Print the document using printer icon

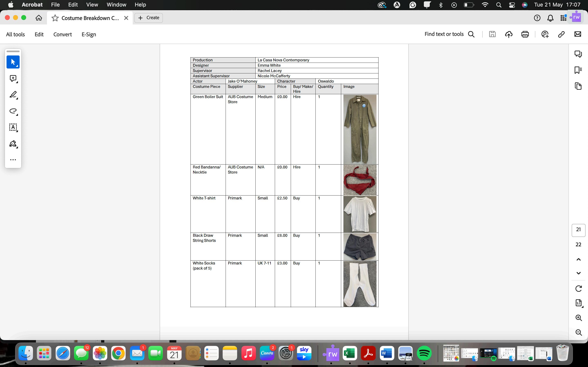525,34
